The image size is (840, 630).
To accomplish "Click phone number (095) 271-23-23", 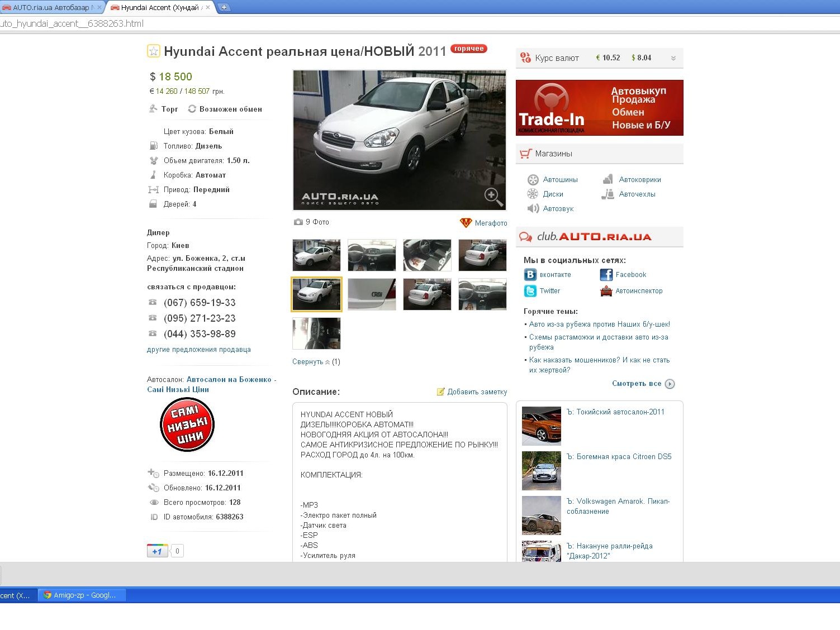I will tap(200, 318).
